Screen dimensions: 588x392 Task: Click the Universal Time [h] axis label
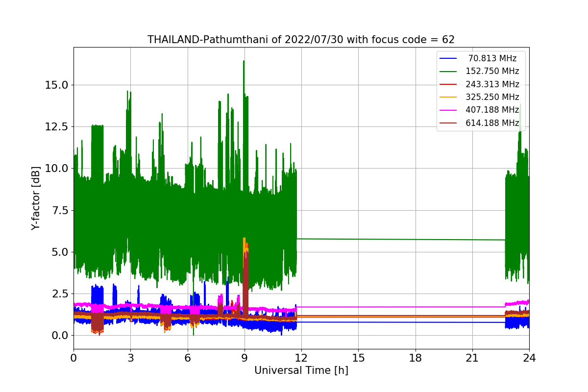(301, 371)
